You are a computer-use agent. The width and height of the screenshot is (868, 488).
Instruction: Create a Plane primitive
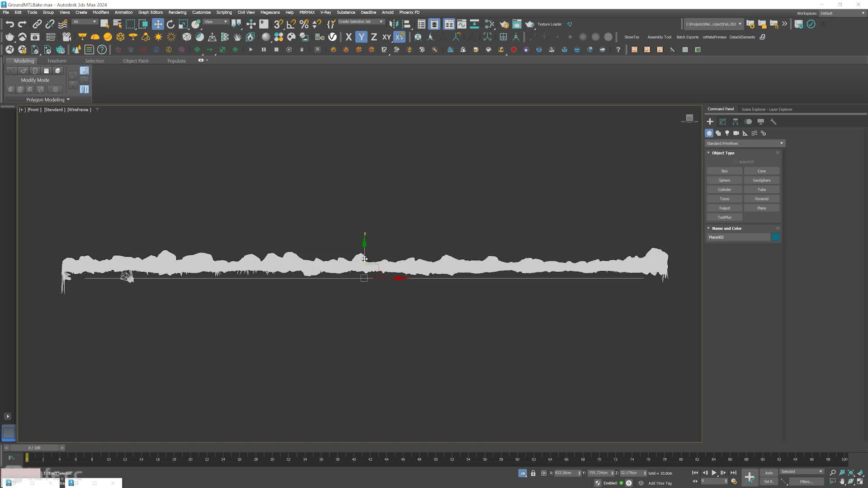click(762, 208)
